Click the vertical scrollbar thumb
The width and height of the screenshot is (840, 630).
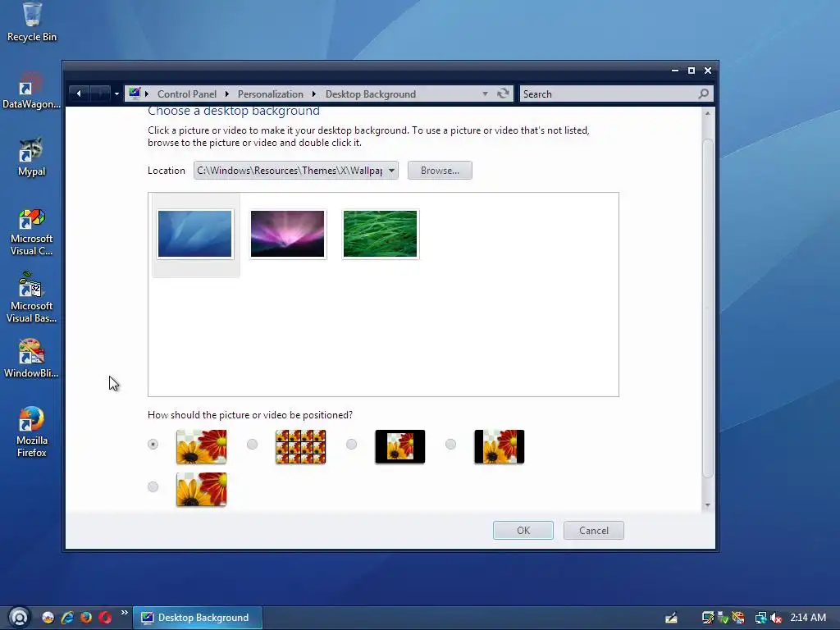pos(708,308)
